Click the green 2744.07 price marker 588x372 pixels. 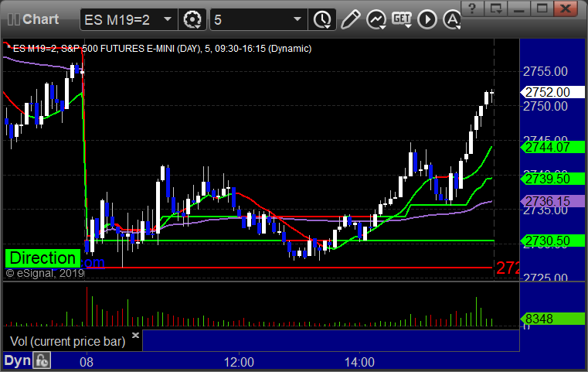547,146
